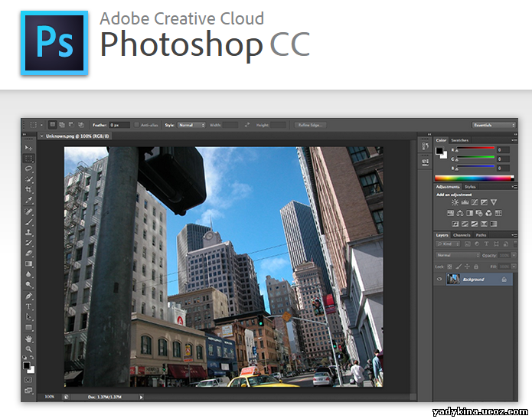This screenshot has width=532, height=419.
Task: Select the Rectangular Marquee tool in toolbox
Action: click(x=28, y=159)
